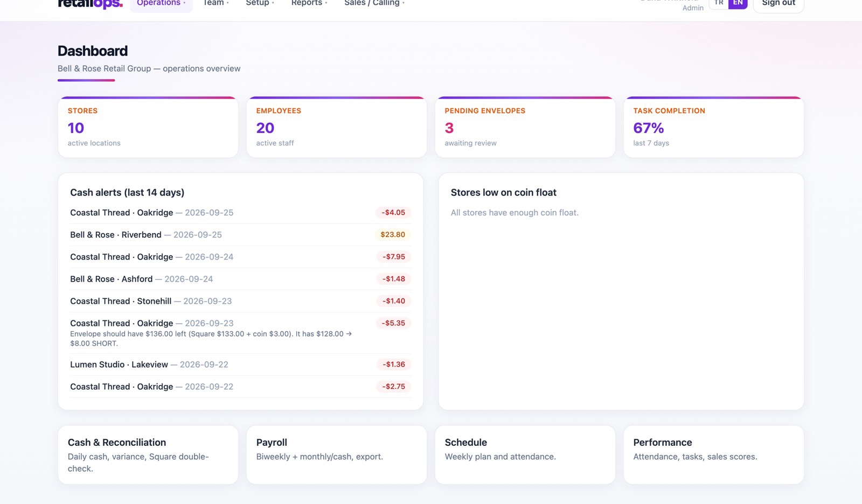The height and width of the screenshot is (504, 862).
Task: Click the -$5.35 variance badge
Action: (x=393, y=323)
